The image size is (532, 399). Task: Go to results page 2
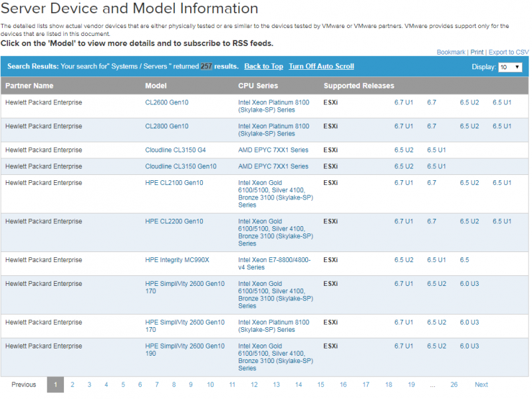pyautogui.click(x=72, y=384)
